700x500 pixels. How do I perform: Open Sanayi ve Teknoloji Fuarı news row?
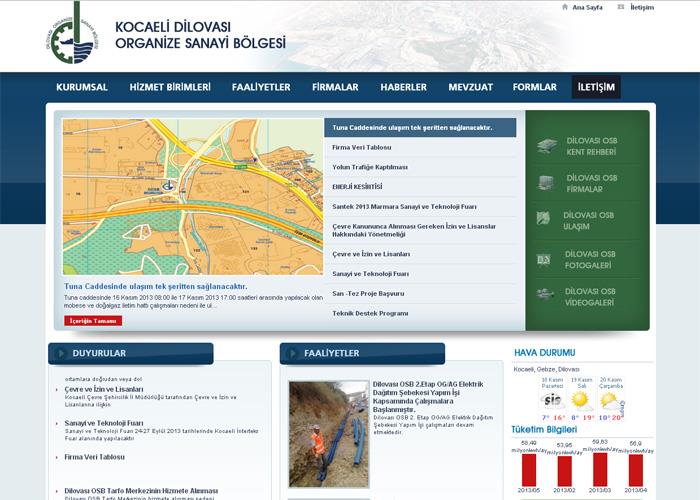tap(420, 274)
